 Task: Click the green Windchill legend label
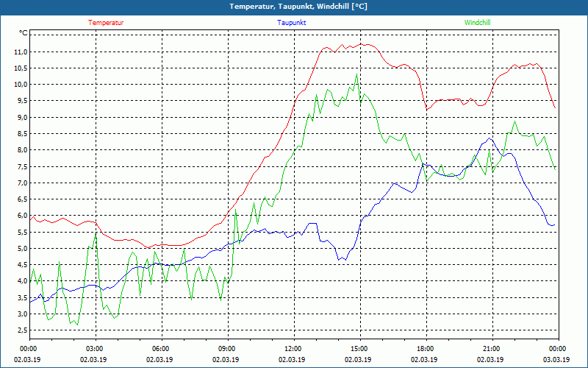(x=477, y=23)
